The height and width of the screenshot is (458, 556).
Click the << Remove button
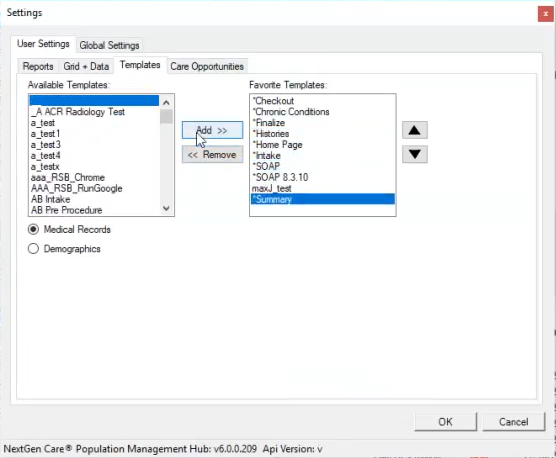[x=212, y=155]
